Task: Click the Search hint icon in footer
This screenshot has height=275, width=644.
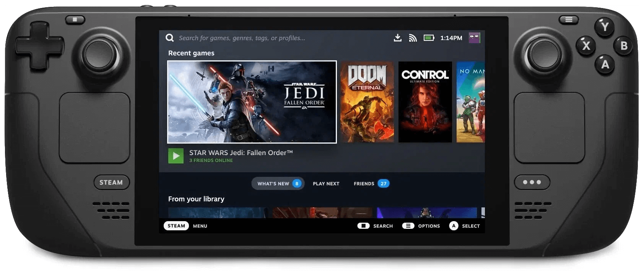Action: coord(363,226)
